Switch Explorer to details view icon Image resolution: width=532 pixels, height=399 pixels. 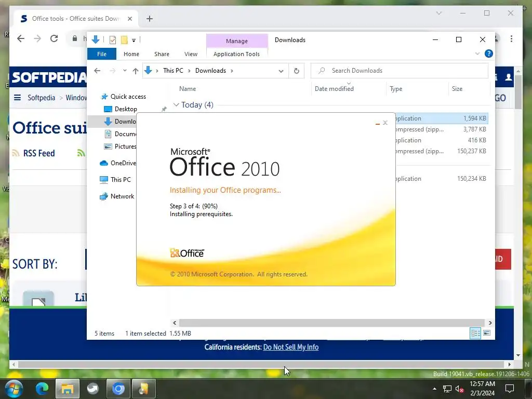click(475, 333)
